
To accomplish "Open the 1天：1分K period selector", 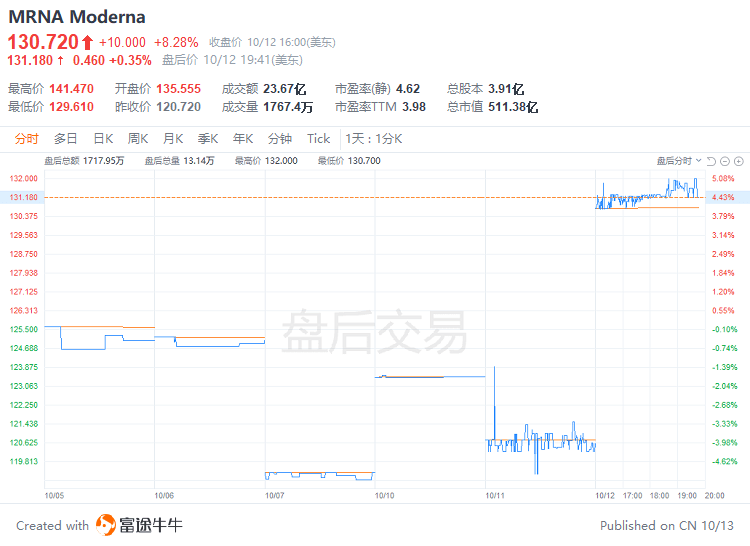I will pyautogui.click(x=374, y=139).
